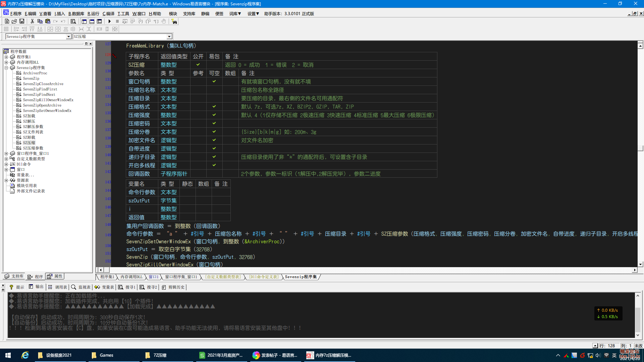Viewport: 644px width, 362px height.
Task: Click the Paste clipboard icon
Action: pos(48,21)
